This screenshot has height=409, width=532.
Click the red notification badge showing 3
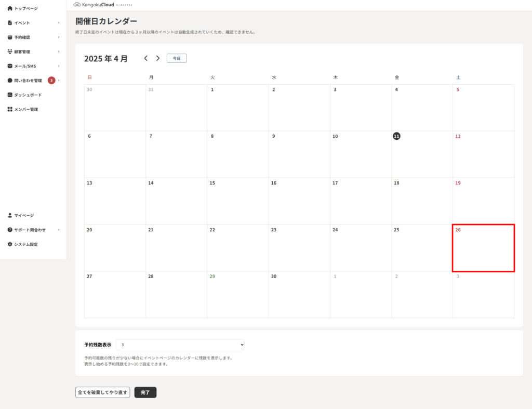[51, 81]
